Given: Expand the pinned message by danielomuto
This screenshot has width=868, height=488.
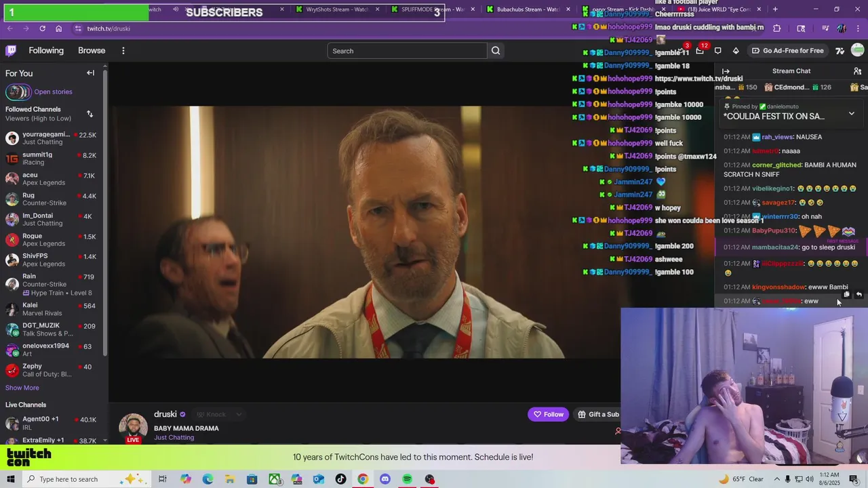Looking at the screenshot, I should point(852,113).
